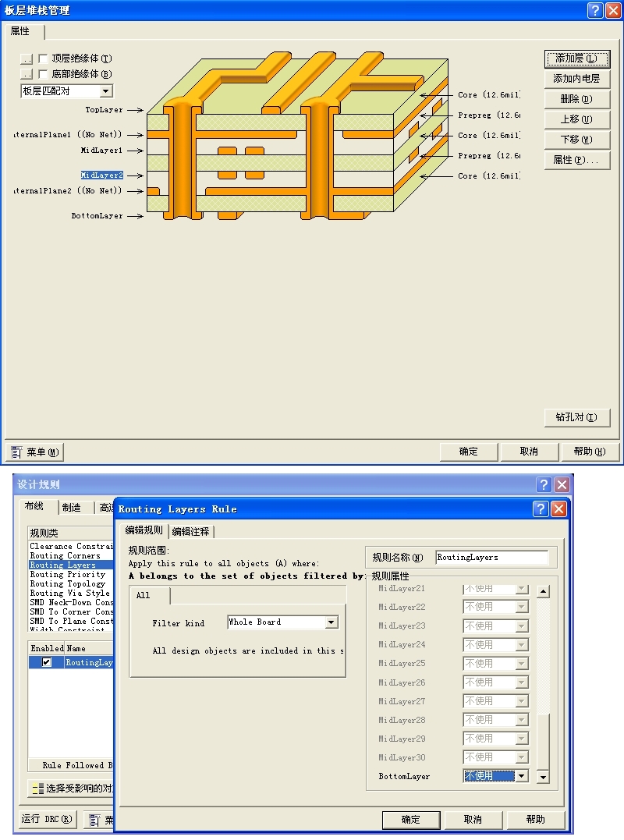
Task: Click the 上移 (Move Up) button
Action: [x=577, y=119]
